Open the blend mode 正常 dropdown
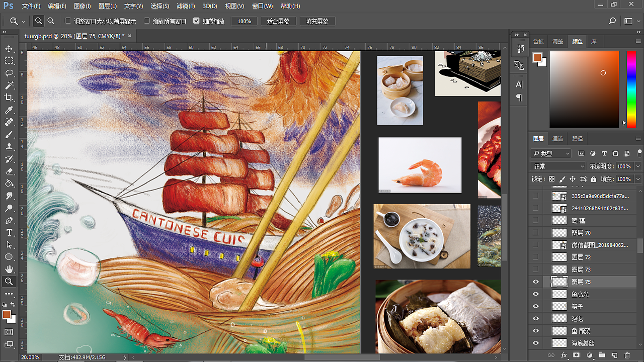The image size is (644, 362). pyautogui.click(x=558, y=166)
